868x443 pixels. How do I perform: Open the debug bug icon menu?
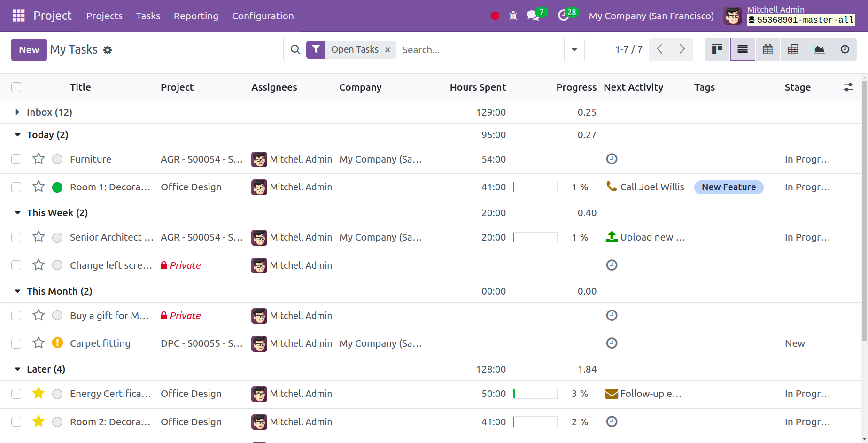tap(513, 16)
